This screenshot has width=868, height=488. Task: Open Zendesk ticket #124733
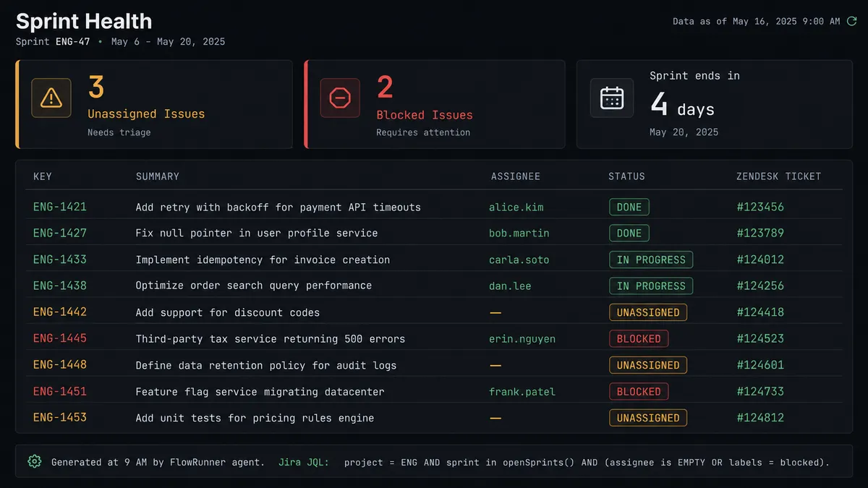760,391
